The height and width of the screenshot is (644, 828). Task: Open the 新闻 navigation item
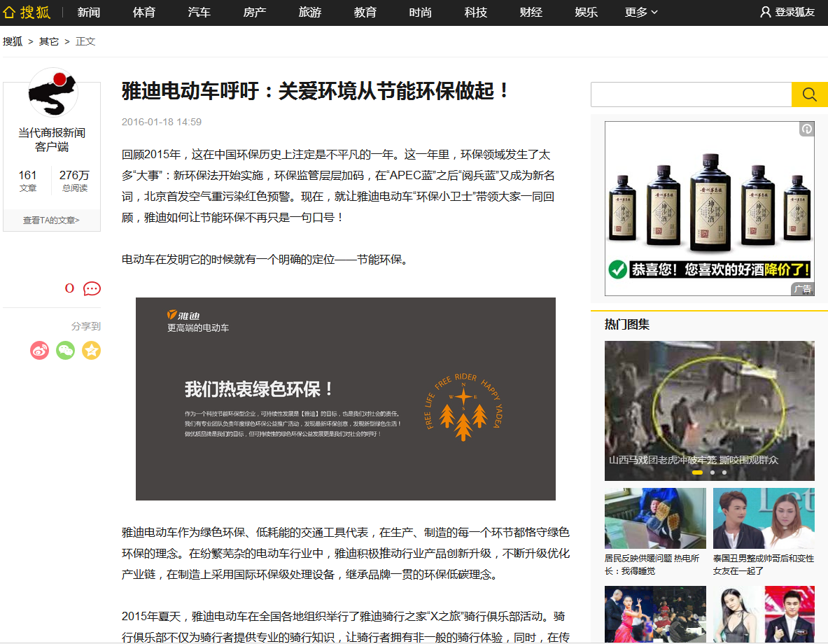pyautogui.click(x=89, y=12)
